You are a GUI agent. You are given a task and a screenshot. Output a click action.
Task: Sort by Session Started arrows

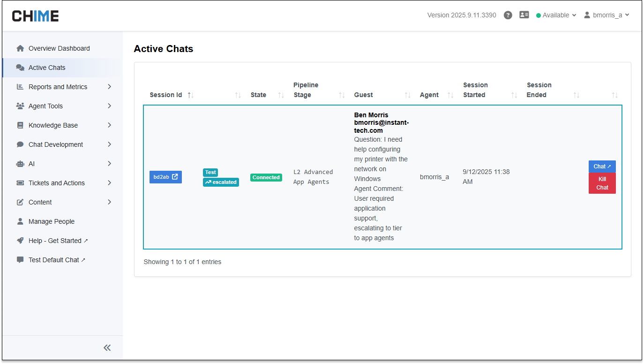514,95
